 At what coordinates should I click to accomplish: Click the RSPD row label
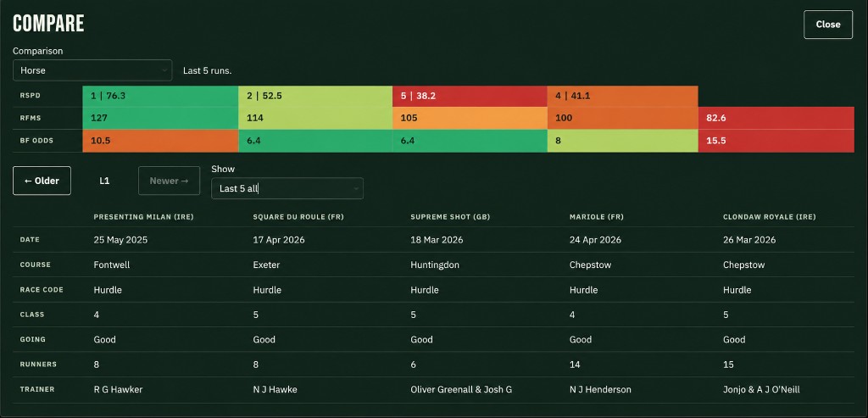pos(31,96)
